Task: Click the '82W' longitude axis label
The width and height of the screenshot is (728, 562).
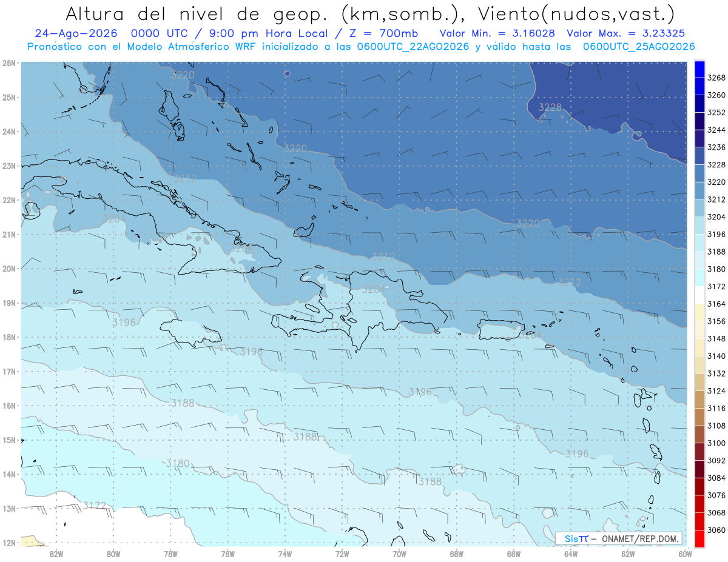Action: point(56,553)
